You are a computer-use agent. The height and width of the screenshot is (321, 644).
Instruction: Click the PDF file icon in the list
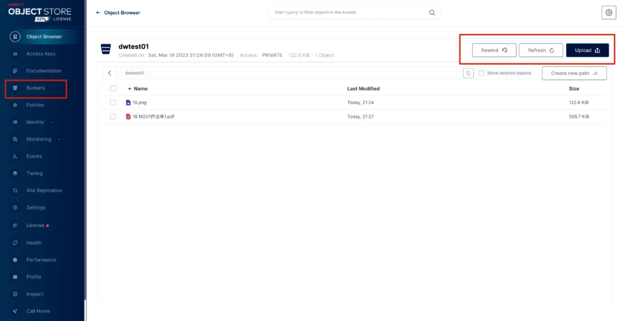128,116
